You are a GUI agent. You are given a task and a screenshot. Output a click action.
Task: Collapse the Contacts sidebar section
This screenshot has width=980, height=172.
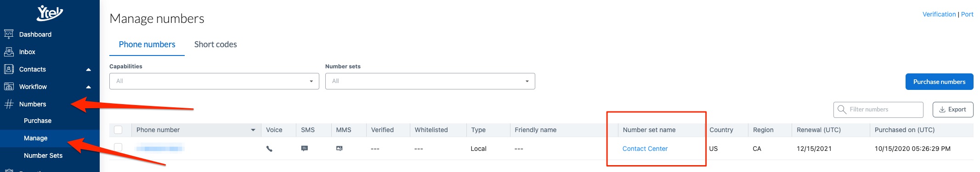coord(88,69)
